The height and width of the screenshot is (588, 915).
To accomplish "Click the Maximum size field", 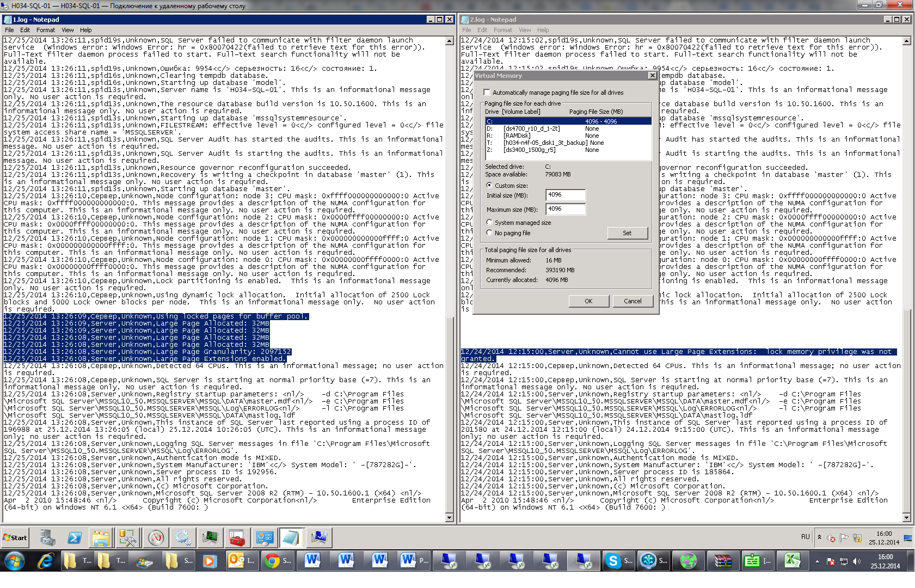I will tap(566, 209).
